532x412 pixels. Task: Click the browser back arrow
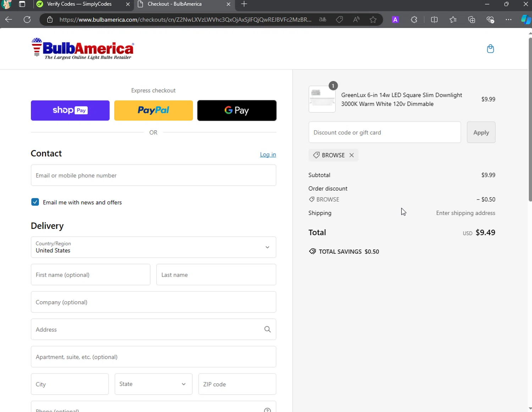(x=9, y=20)
